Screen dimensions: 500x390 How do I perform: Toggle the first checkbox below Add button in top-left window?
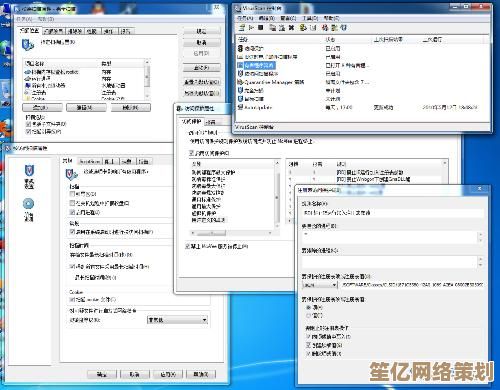(x=29, y=124)
